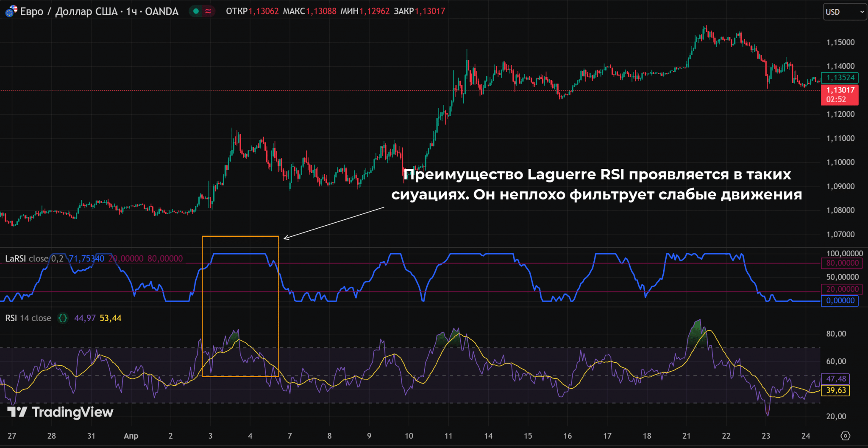Viewport: 868px width, 448px height.
Task: Select the Laguerre RSI text annotation
Action: coord(597,184)
